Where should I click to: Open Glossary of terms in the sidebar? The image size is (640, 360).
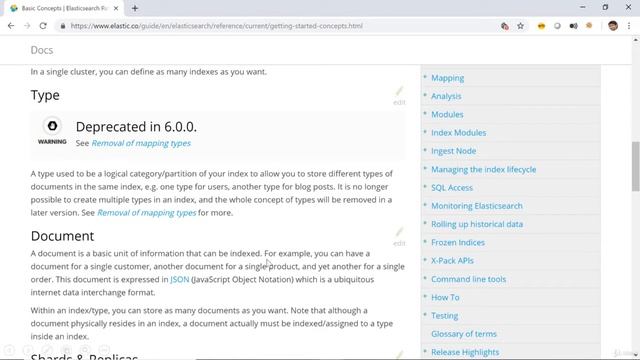(464, 334)
